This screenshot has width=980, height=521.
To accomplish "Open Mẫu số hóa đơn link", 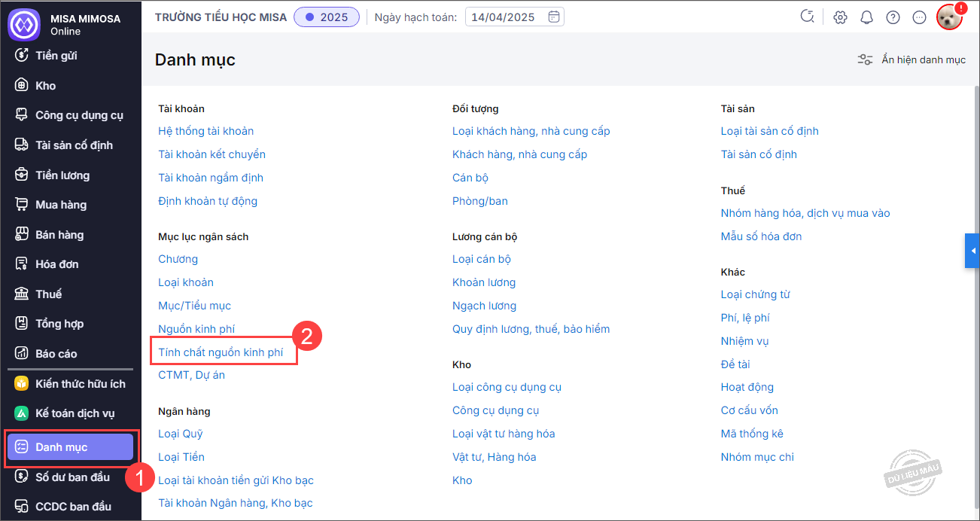I will [x=761, y=236].
